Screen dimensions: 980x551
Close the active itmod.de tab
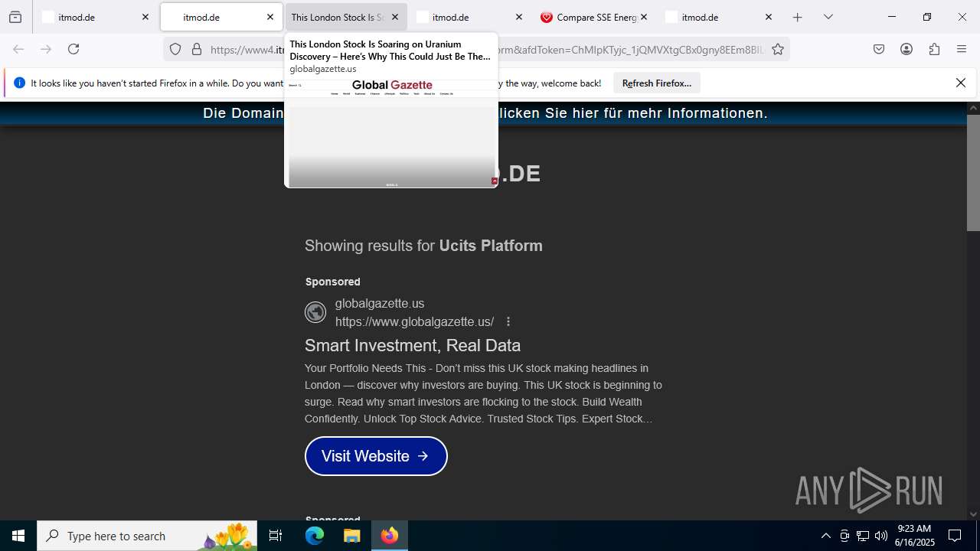coord(270,17)
